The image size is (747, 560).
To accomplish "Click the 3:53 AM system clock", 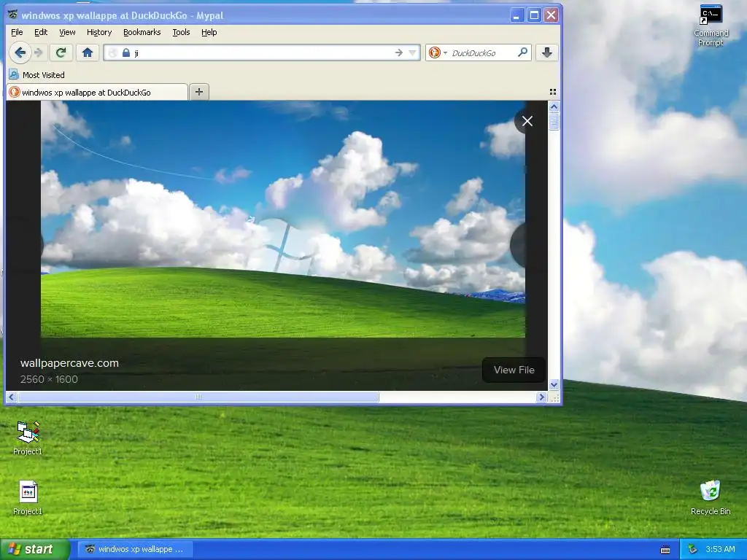I will (x=720, y=549).
